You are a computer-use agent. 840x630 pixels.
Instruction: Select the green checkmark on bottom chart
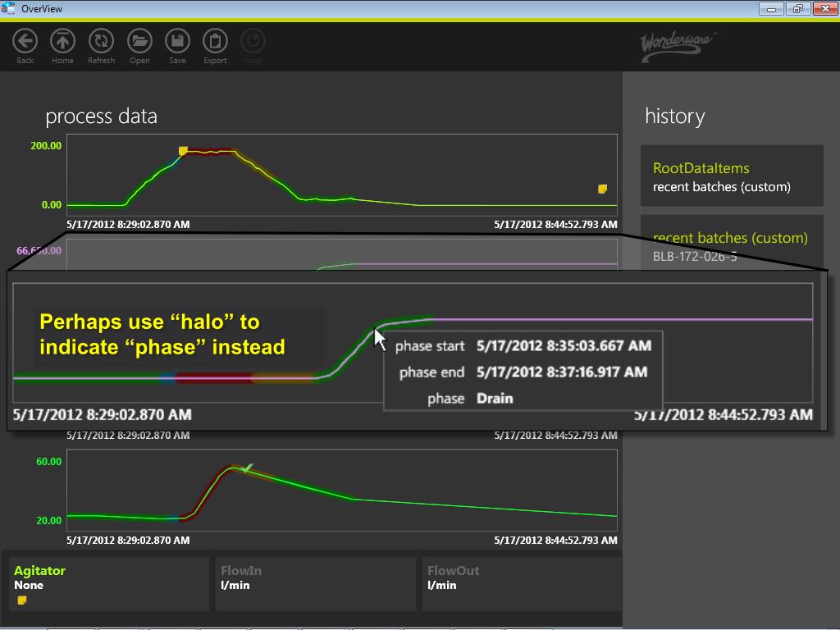pyautogui.click(x=246, y=468)
